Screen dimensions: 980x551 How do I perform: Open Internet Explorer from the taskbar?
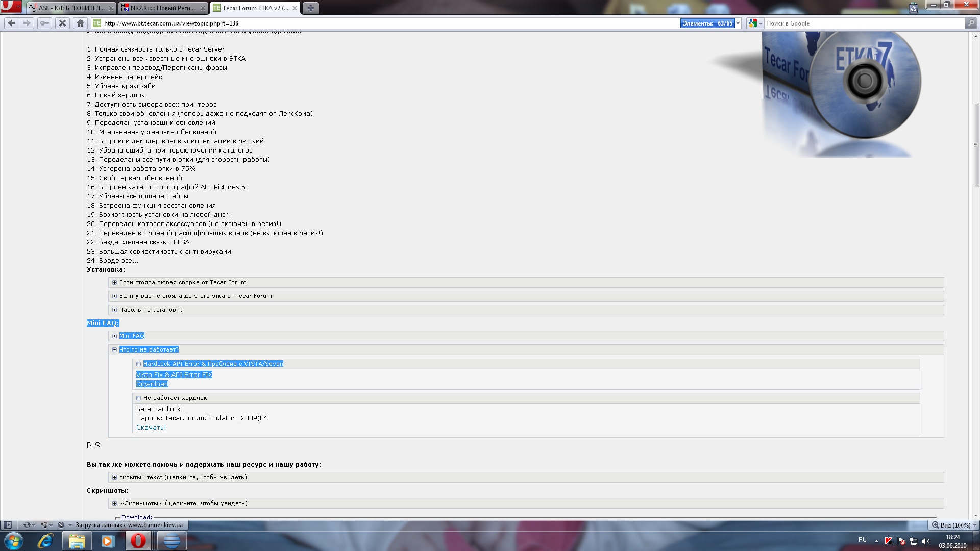click(45, 541)
